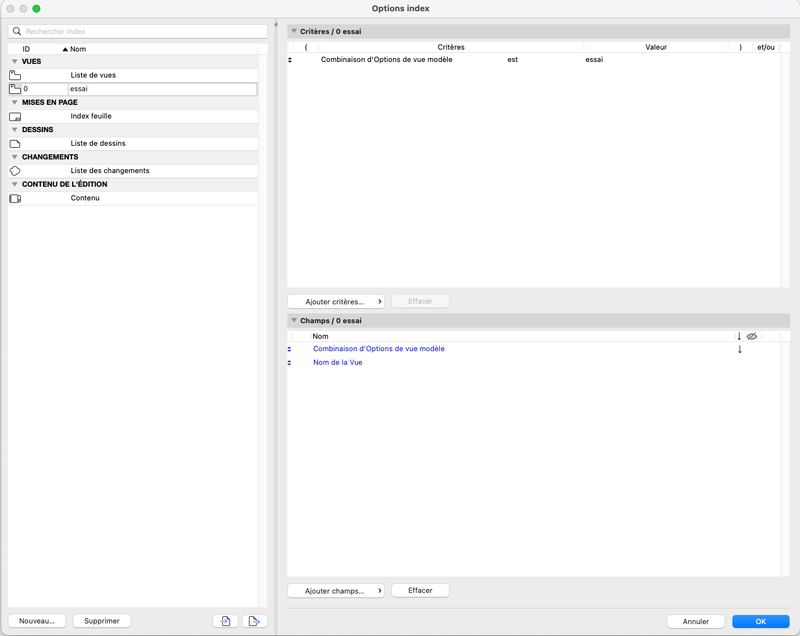
Task: Click the ID value 0 of essai
Action: pos(26,89)
